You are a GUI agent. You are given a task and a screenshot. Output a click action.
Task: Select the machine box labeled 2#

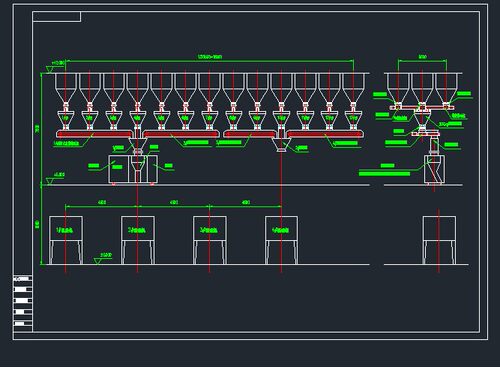pos(138,228)
